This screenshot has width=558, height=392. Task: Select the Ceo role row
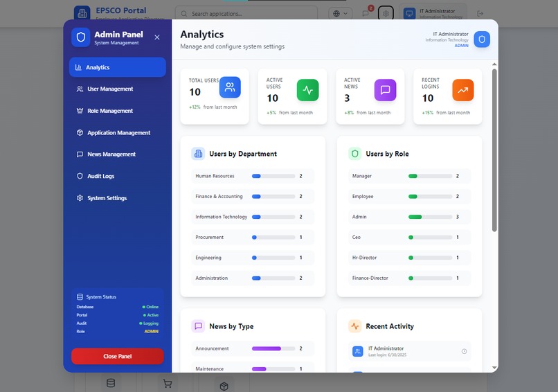tap(409, 237)
